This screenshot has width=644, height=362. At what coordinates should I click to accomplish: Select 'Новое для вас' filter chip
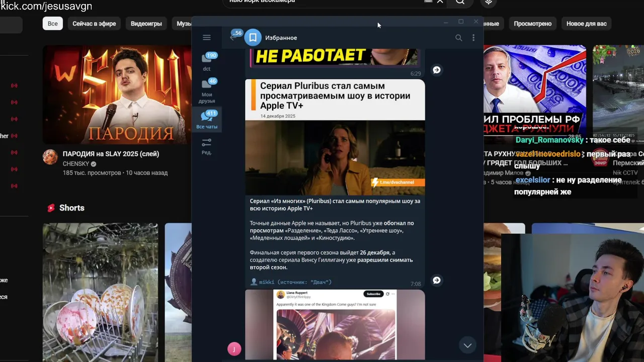pyautogui.click(x=586, y=24)
